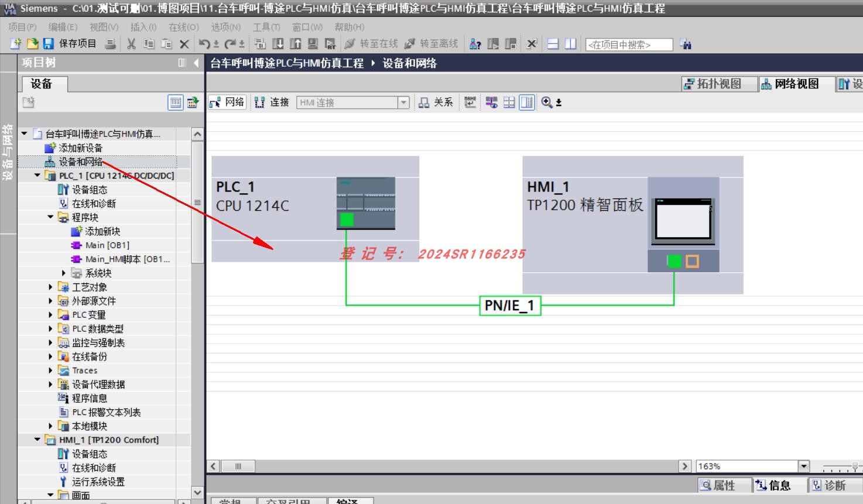Image resolution: width=863 pixels, height=504 pixels.
Task: Save the project with 保存项目 button
Action: (70, 44)
